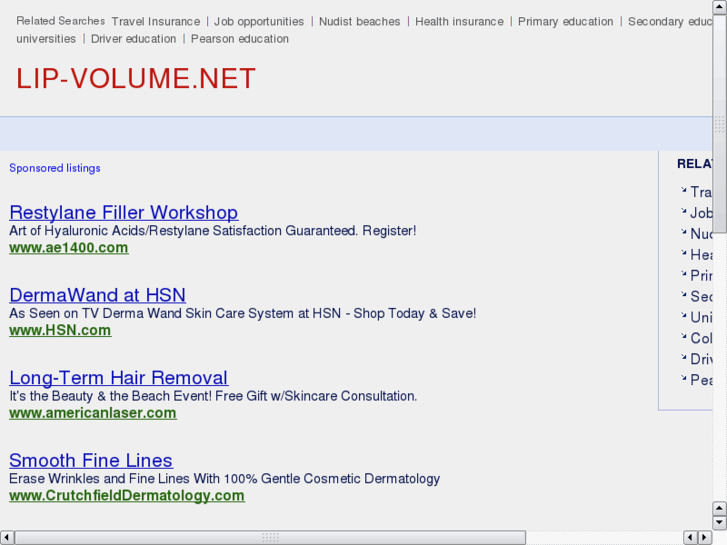Click the Restylane ad description text
Screen dimensions: 727x545
(x=213, y=231)
